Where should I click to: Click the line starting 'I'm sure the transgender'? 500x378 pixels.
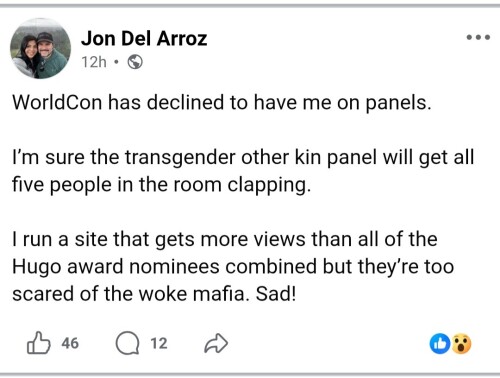[x=243, y=157]
